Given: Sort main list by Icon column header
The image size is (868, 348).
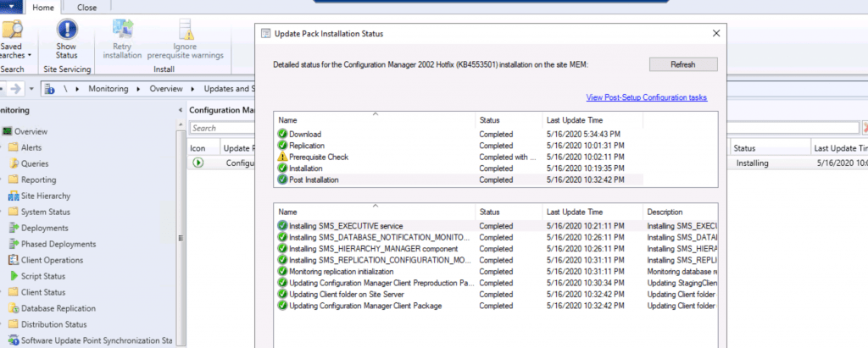Looking at the screenshot, I should pos(203,148).
